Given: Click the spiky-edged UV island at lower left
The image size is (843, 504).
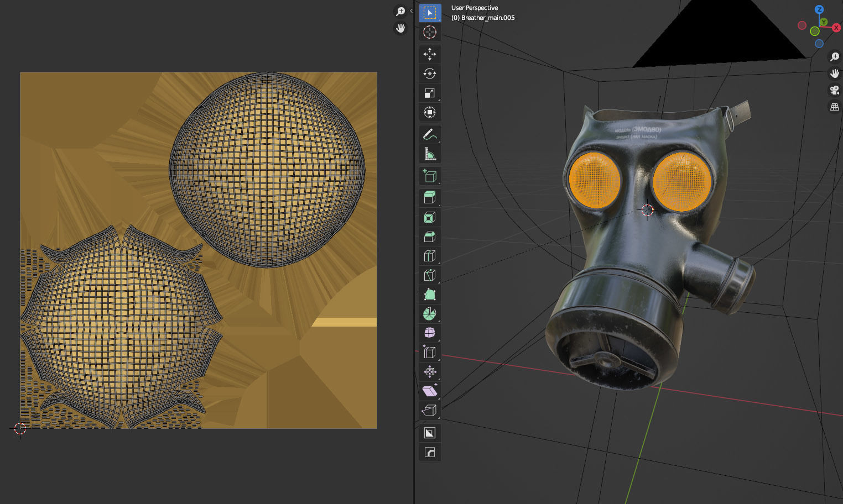Looking at the screenshot, I should [122, 326].
